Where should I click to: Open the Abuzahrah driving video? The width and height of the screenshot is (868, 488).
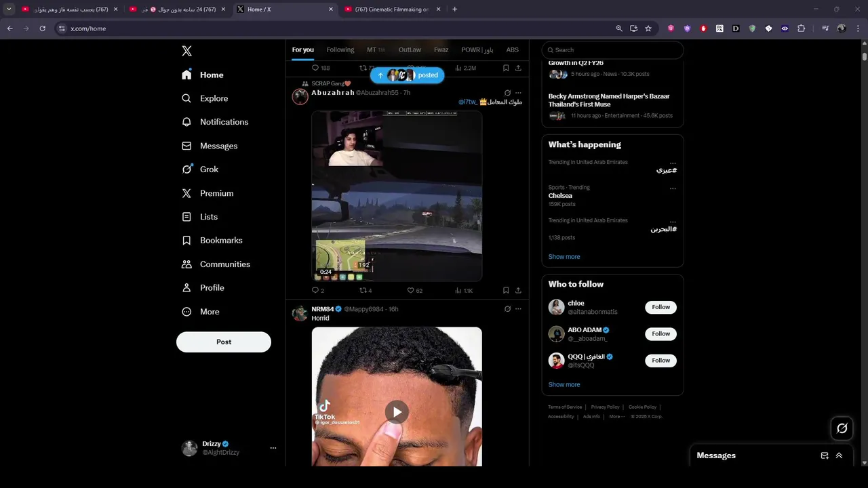pyautogui.click(x=397, y=196)
